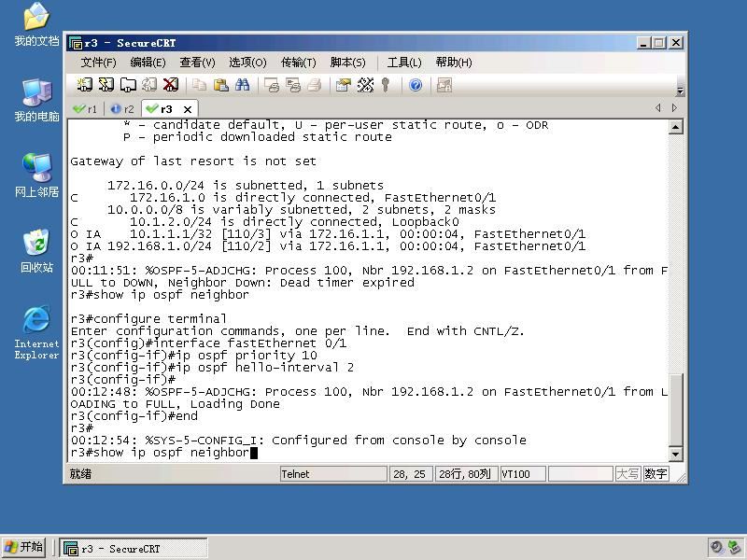Click the grayed Reconnect icon
747x560 pixels.
click(149, 85)
